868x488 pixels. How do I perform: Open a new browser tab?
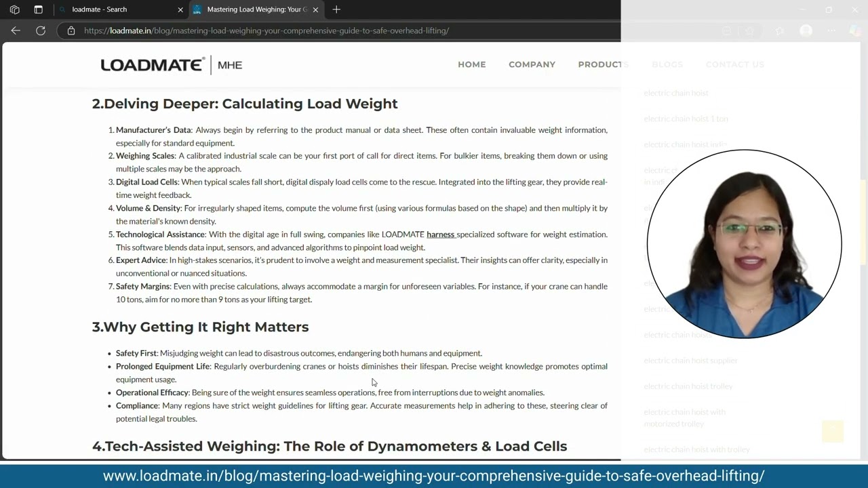[336, 9]
